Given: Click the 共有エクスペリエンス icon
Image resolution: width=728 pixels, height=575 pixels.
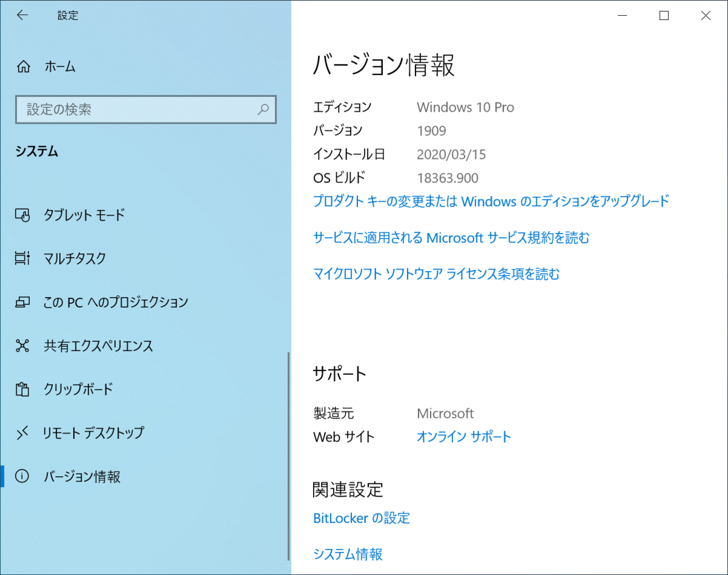Looking at the screenshot, I should (22, 346).
